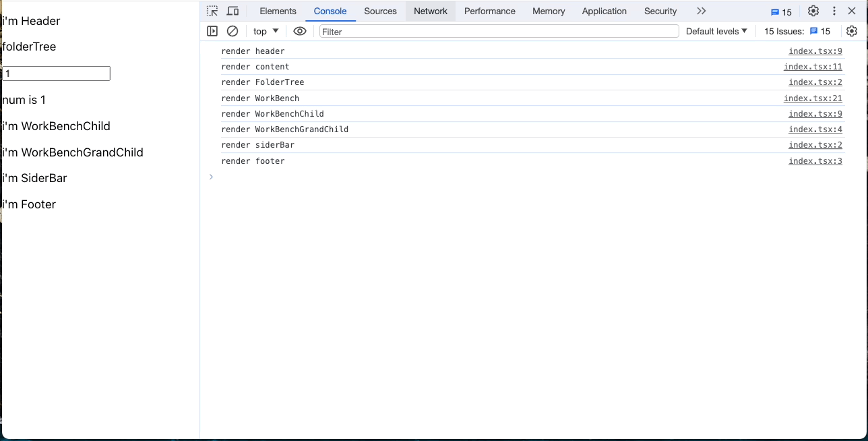The width and height of the screenshot is (868, 441).
Task: Select the 'render header' log message
Action: pyautogui.click(x=253, y=51)
